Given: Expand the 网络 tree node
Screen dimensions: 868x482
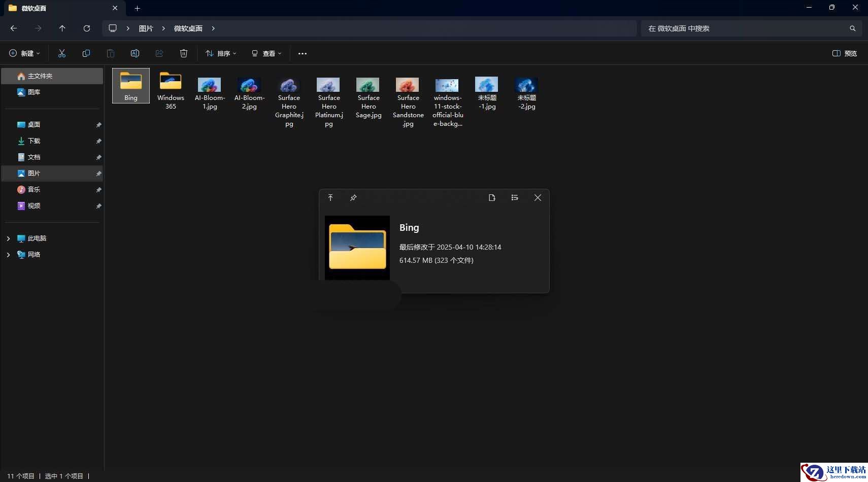Looking at the screenshot, I should click(x=8, y=255).
